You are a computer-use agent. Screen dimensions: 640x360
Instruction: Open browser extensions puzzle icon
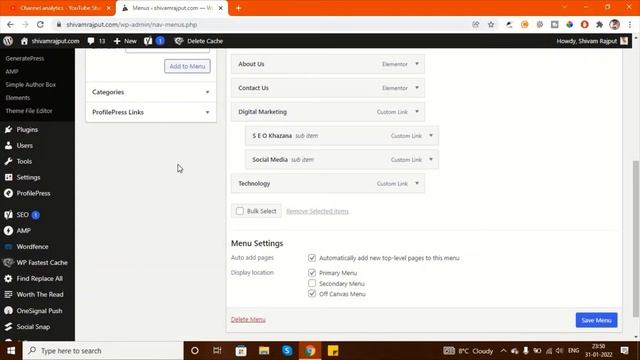pos(599,24)
